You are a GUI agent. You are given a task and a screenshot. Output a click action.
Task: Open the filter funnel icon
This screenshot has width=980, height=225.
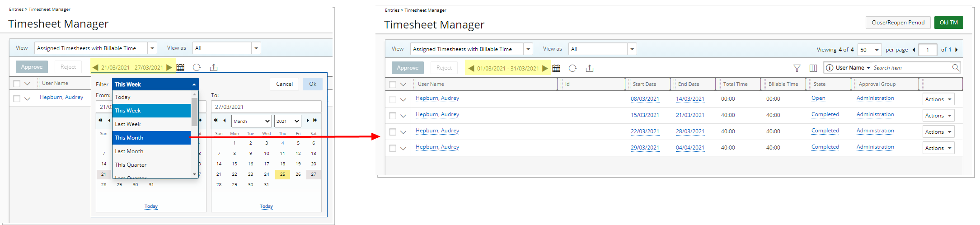click(797, 68)
